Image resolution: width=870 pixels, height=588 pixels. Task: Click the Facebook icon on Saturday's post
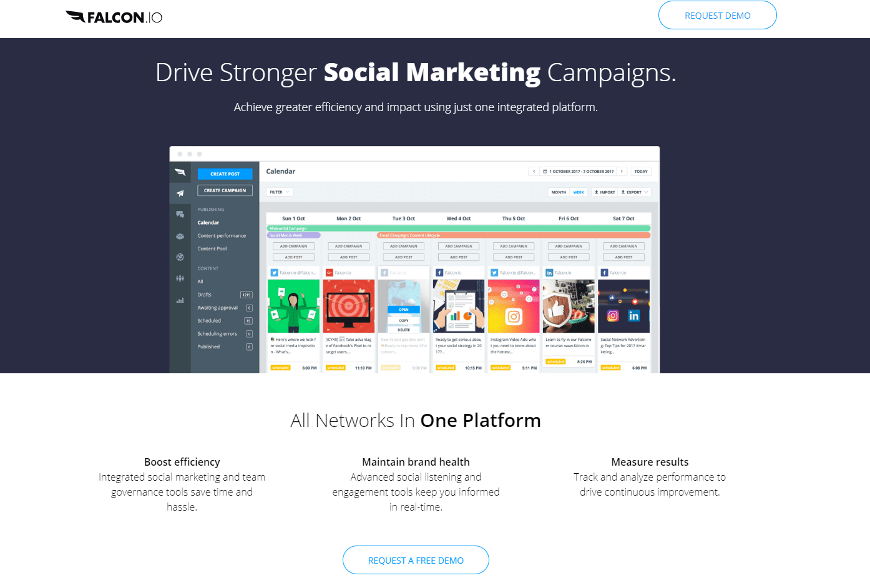coord(604,273)
